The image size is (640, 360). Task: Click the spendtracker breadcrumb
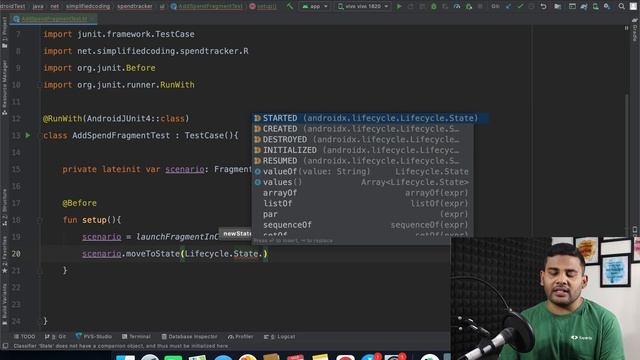click(135, 6)
